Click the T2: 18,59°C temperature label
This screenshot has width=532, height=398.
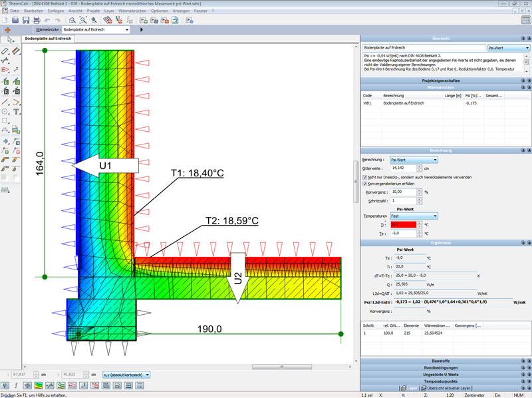(x=232, y=221)
